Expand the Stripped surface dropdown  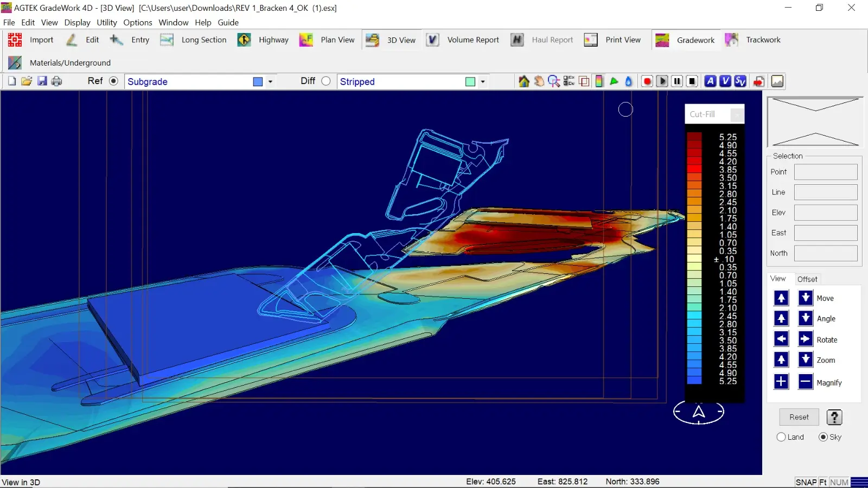pyautogui.click(x=482, y=82)
